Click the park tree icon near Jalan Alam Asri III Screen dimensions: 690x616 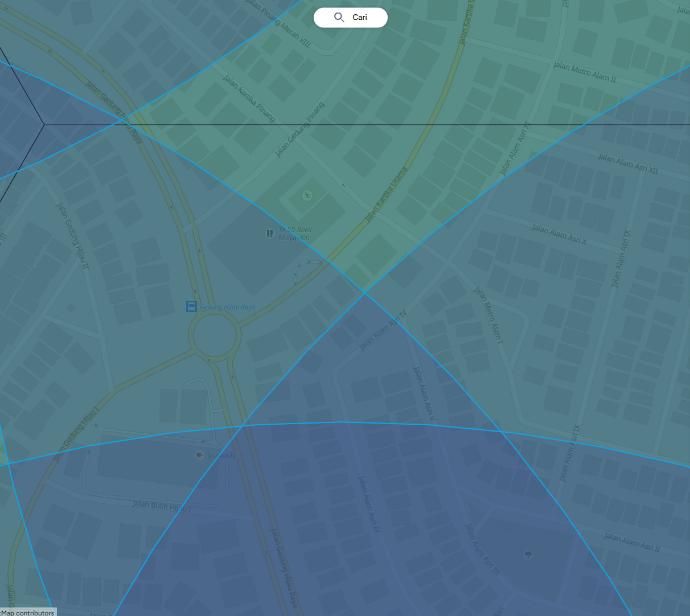pyautogui.click(x=528, y=554)
